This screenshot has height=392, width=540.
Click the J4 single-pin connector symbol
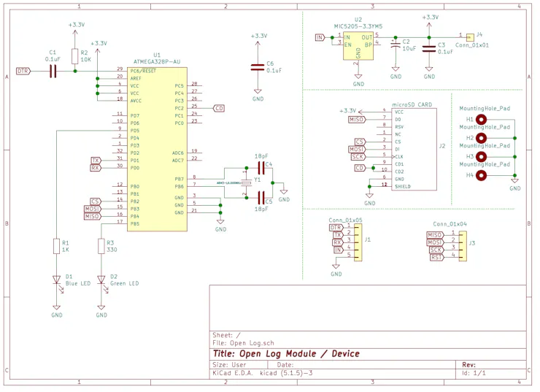[x=470, y=36]
